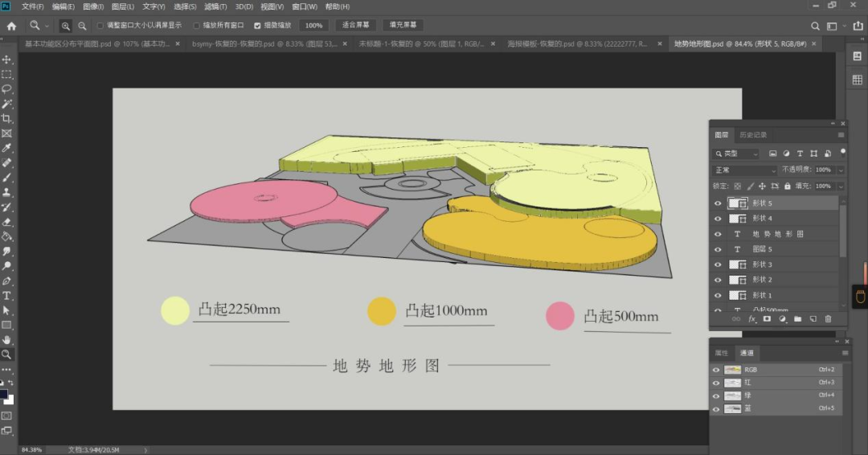Select the Frame tool
The width and height of the screenshot is (868, 455).
coord(6,133)
